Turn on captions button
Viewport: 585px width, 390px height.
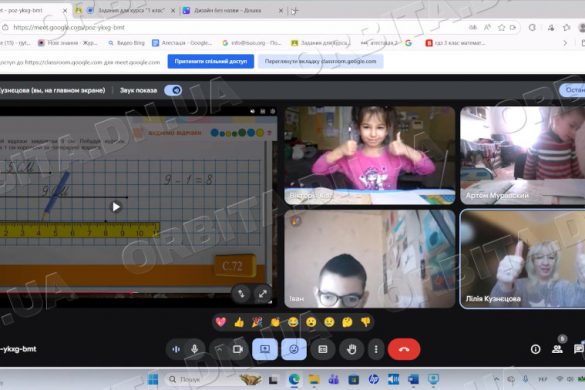click(323, 349)
